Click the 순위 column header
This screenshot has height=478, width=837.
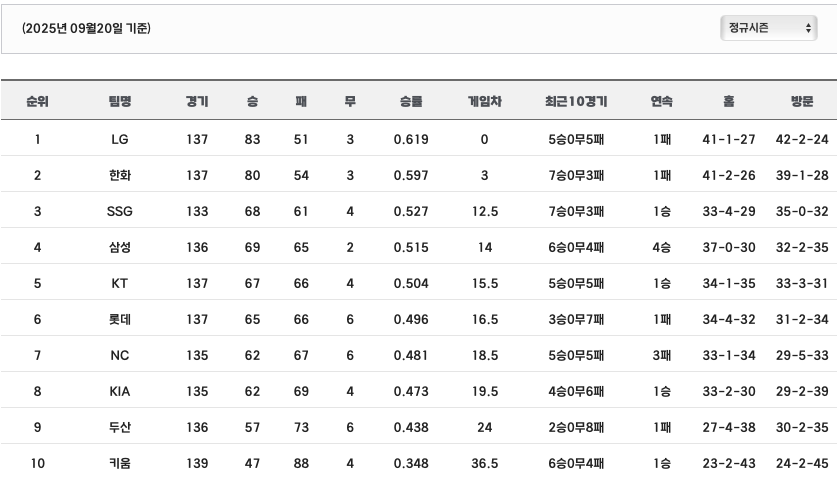[37, 101]
